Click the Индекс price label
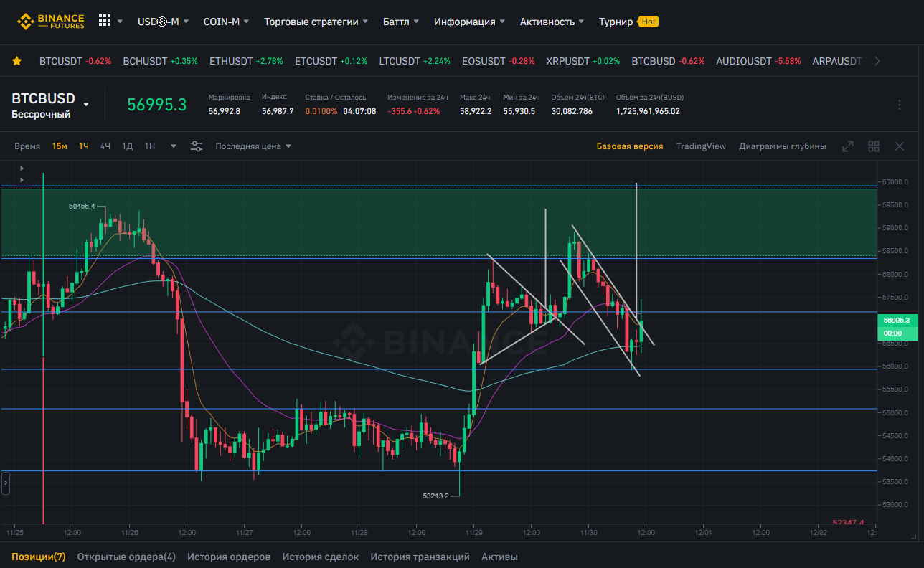This screenshot has height=568, width=924. pos(274,96)
